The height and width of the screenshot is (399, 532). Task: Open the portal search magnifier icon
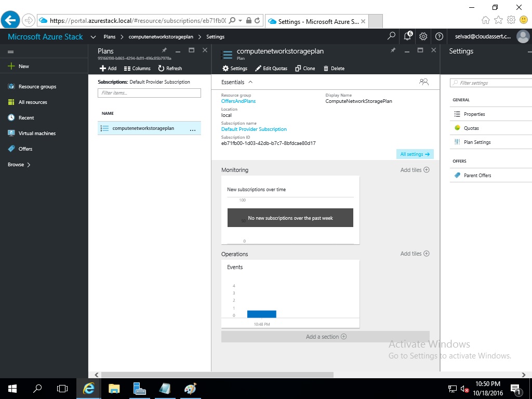coord(391,36)
